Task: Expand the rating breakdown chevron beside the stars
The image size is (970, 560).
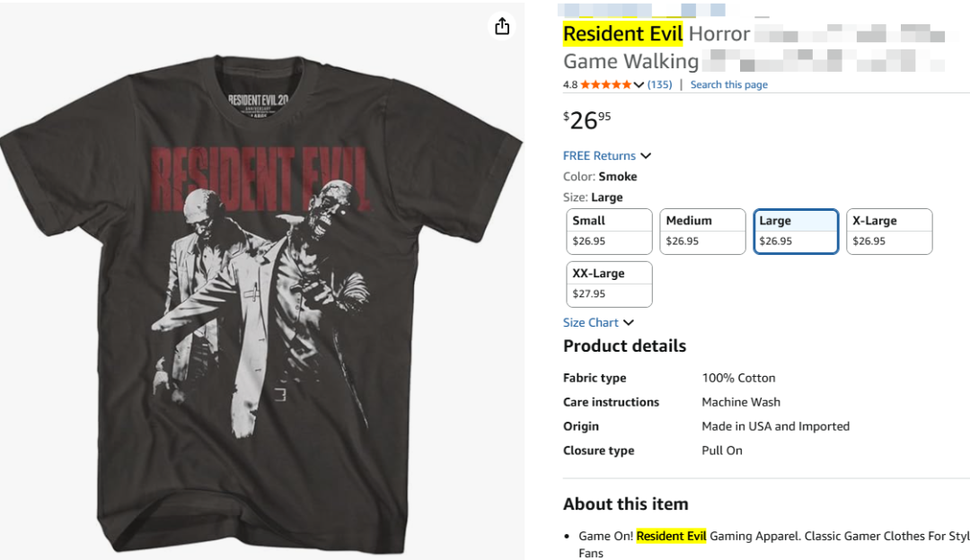Action: pos(639,85)
